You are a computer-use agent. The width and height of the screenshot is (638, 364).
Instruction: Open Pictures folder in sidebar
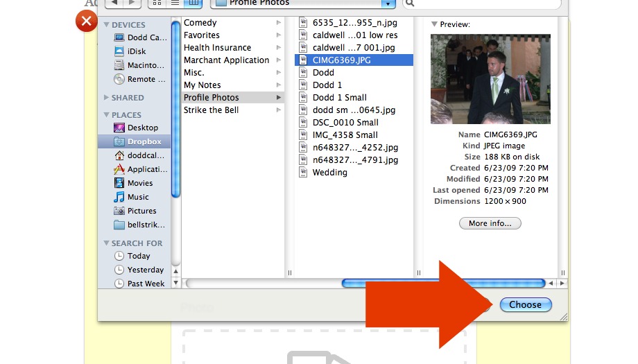point(135,211)
